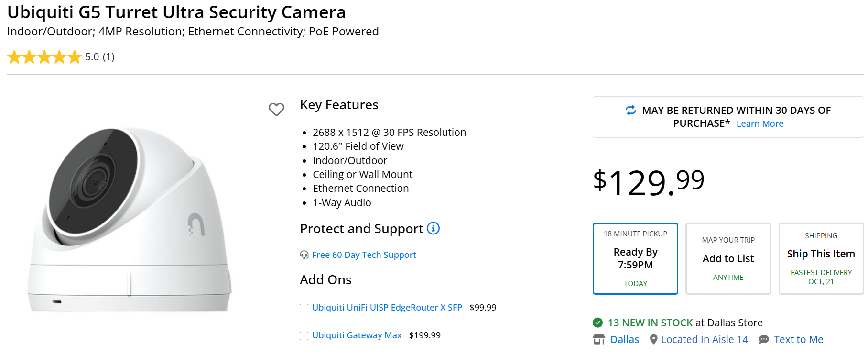Image resolution: width=868 pixels, height=356 pixels.
Task: Click the heart wishlist icon
Action: [x=276, y=109]
